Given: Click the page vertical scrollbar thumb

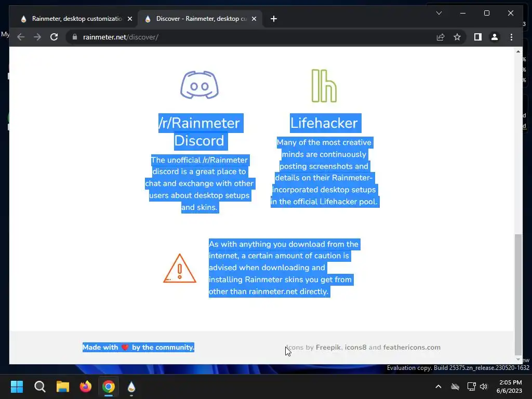Looking at the screenshot, I should (x=518, y=295).
